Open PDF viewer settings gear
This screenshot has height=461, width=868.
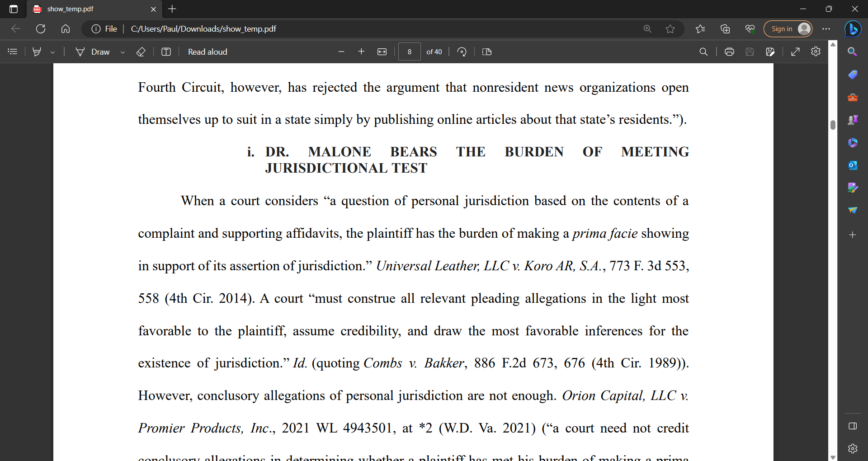click(x=816, y=52)
